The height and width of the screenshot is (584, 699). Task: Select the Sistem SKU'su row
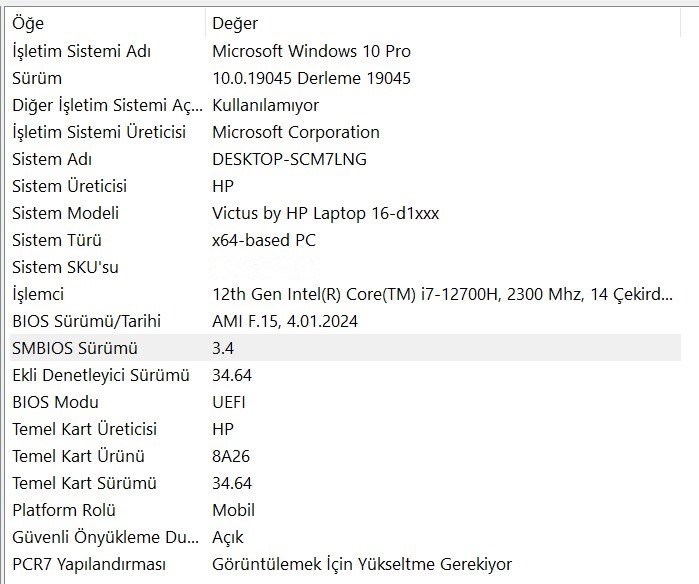pos(65,267)
